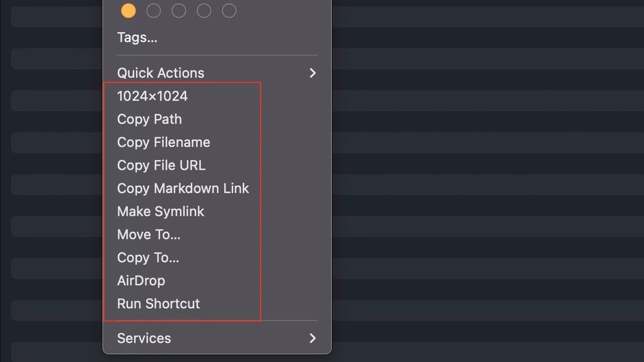The width and height of the screenshot is (644, 362).
Task: Click the 1024×1024 menu entry
Action: click(153, 96)
